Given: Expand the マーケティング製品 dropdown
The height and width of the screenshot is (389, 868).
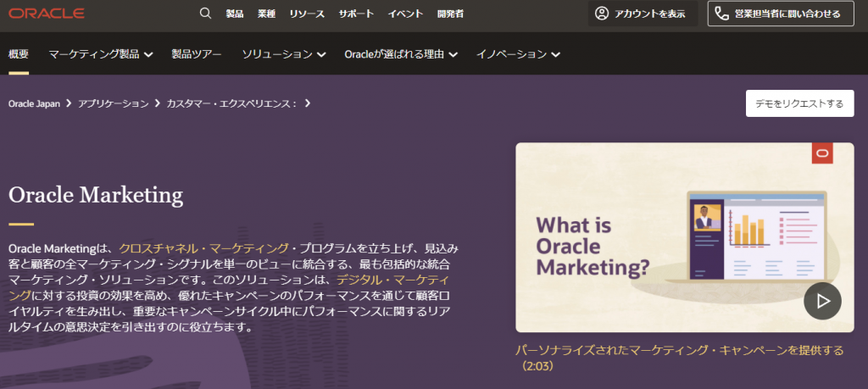Looking at the screenshot, I should tap(100, 54).
